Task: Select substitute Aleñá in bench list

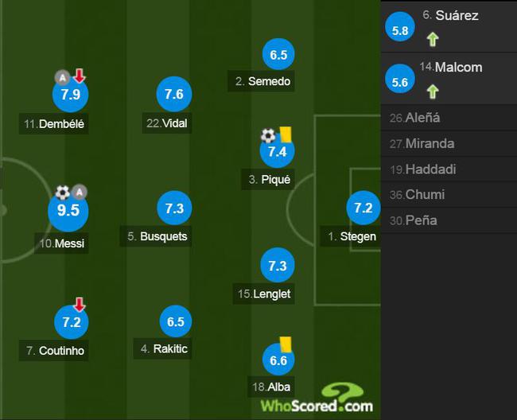Action: (x=449, y=118)
